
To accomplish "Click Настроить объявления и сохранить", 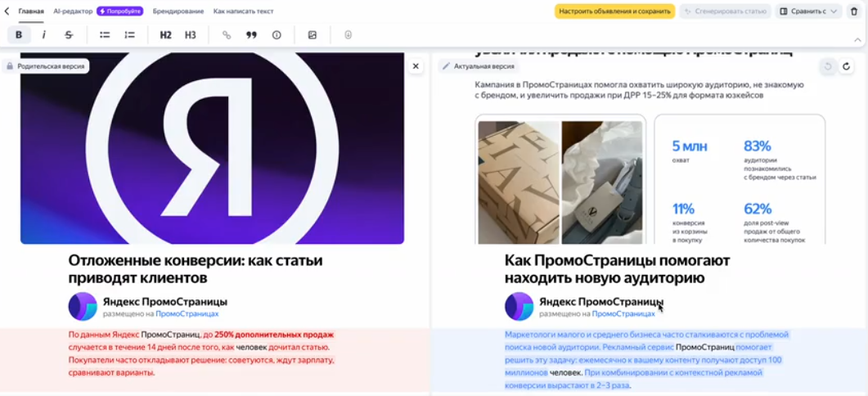I will point(614,11).
